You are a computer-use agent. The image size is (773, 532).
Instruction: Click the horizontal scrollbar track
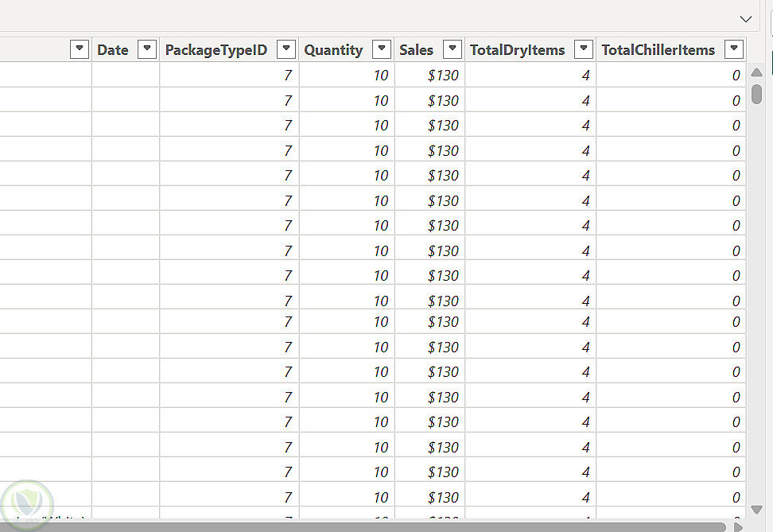pyautogui.click(x=363, y=527)
